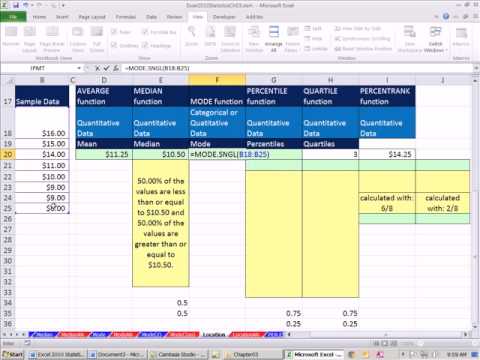The height and width of the screenshot is (360, 480).
Task: Click the Split window button
Action: click(313, 29)
